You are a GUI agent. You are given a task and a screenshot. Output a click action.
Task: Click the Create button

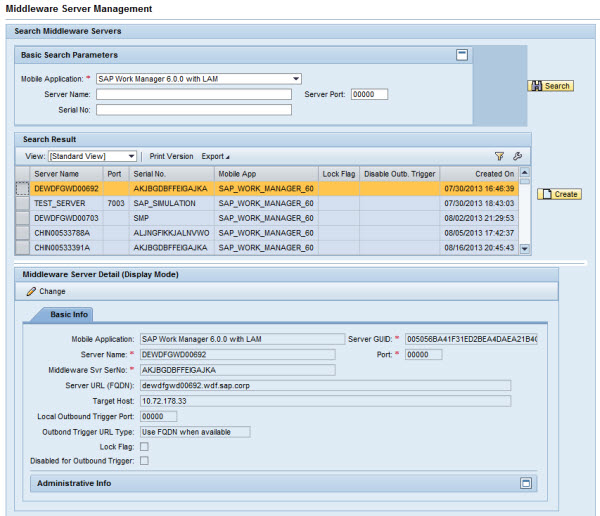(559, 194)
